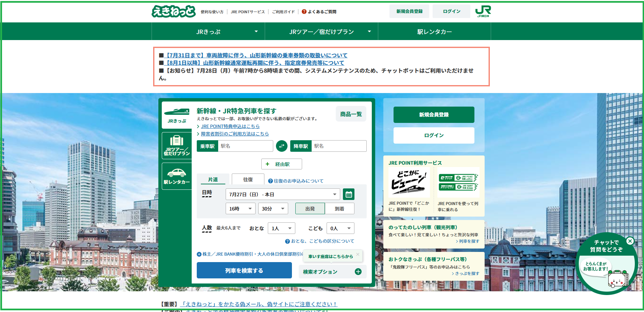Click white ログイン button in side panel
644x312 pixels.
[434, 135]
